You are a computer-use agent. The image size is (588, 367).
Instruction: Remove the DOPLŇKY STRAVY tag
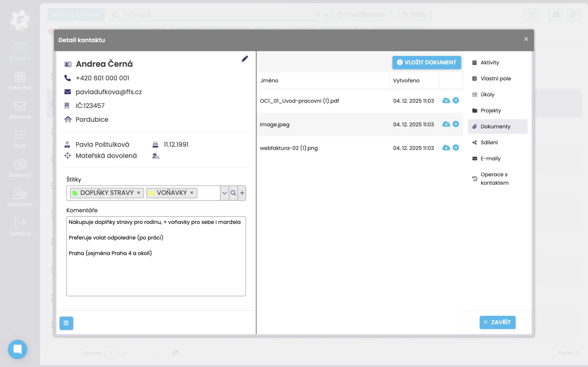point(139,193)
